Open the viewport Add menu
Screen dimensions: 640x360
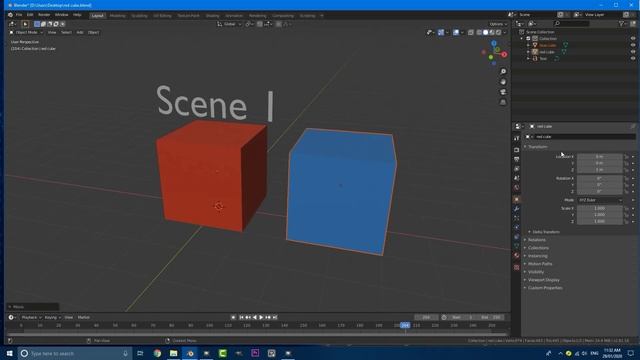coord(80,32)
